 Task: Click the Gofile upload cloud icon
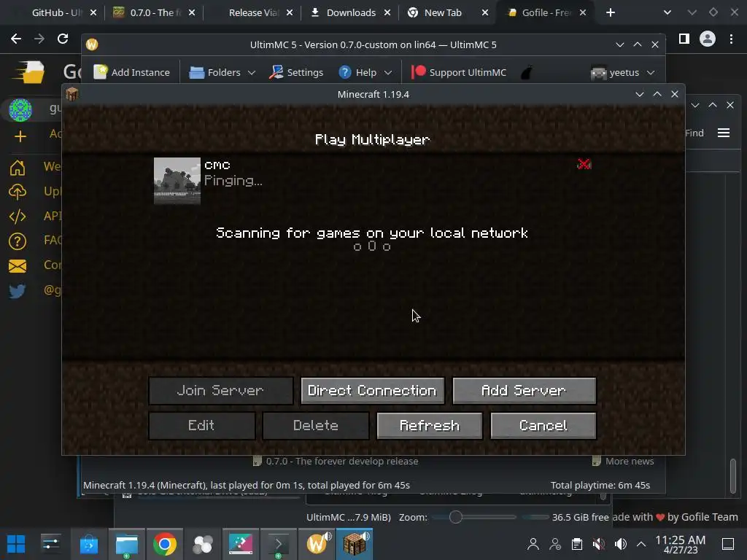pos(18,192)
